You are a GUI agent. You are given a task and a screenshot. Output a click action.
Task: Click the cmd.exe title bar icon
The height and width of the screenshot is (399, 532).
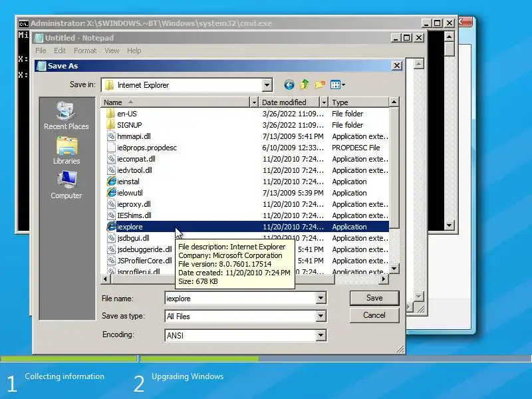click(x=23, y=24)
